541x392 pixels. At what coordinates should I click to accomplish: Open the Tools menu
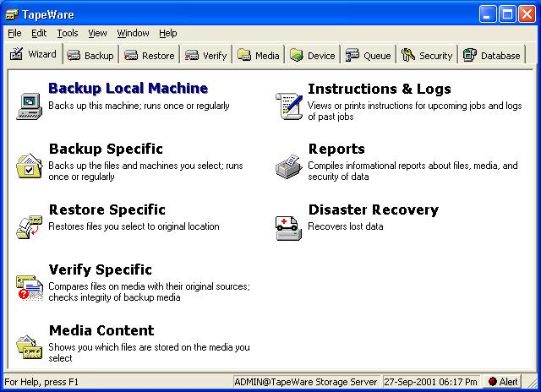coord(68,33)
